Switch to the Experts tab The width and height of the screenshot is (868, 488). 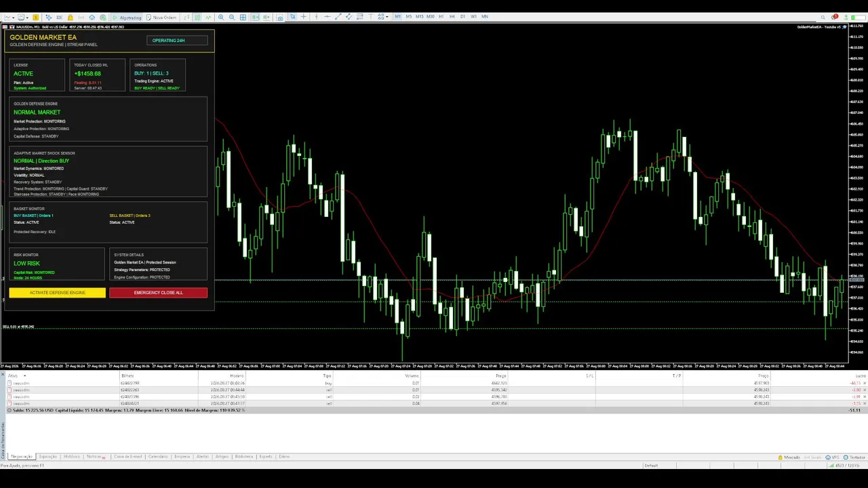point(266,457)
